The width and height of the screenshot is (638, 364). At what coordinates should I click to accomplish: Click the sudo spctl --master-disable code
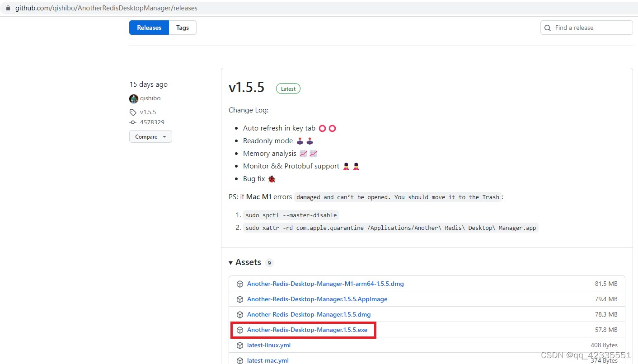(x=291, y=215)
